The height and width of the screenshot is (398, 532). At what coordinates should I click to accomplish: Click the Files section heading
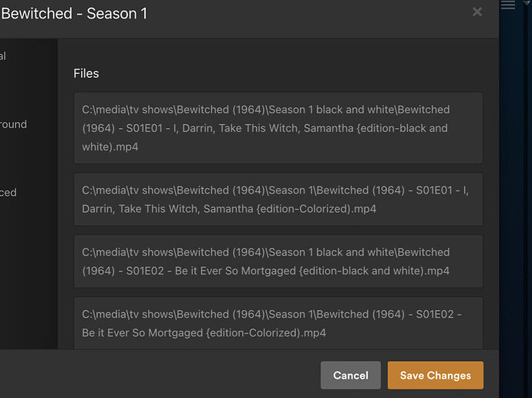pyautogui.click(x=86, y=73)
